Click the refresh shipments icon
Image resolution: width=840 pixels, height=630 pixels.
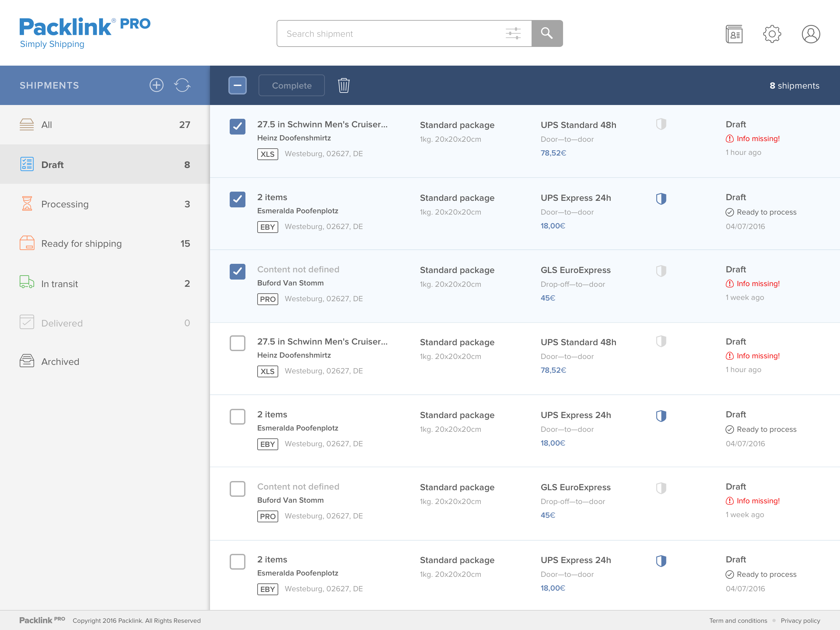(182, 85)
